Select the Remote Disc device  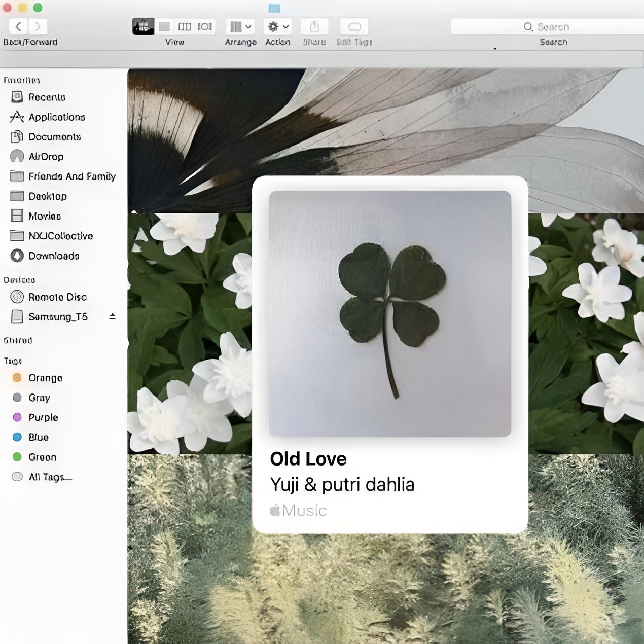(57, 297)
